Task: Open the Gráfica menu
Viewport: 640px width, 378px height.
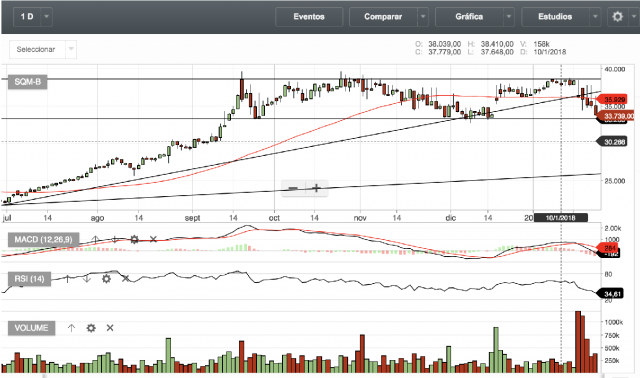Action: (x=469, y=17)
